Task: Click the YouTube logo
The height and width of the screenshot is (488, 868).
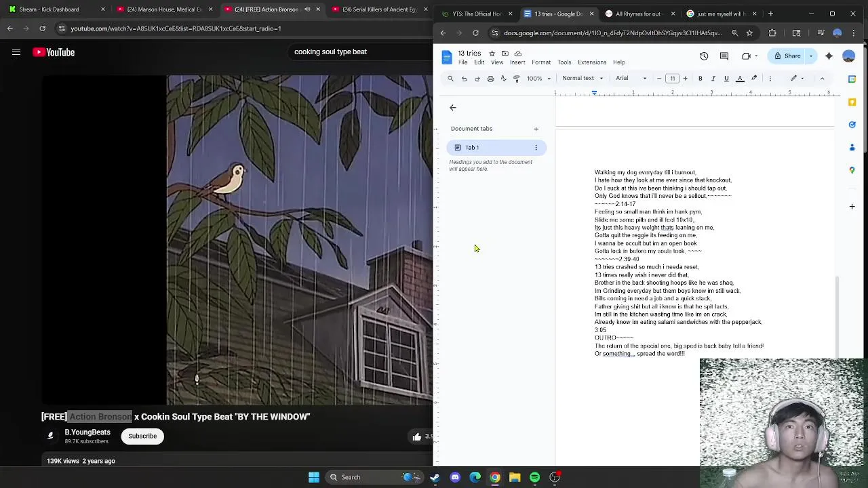Action: 54,52
